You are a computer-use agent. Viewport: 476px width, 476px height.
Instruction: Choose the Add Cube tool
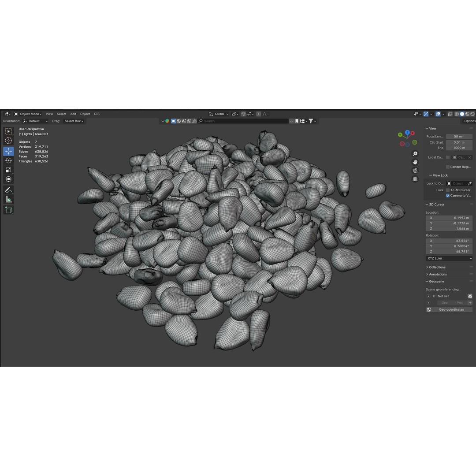[x=9, y=210]
